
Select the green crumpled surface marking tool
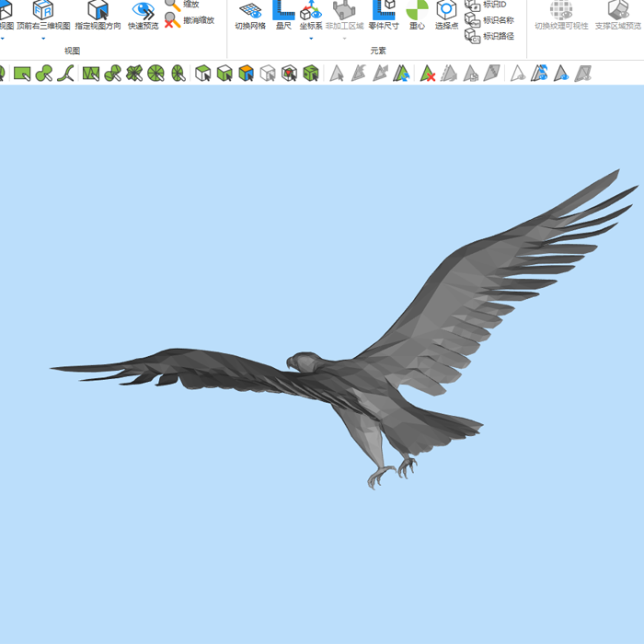[x=134, y=74]
